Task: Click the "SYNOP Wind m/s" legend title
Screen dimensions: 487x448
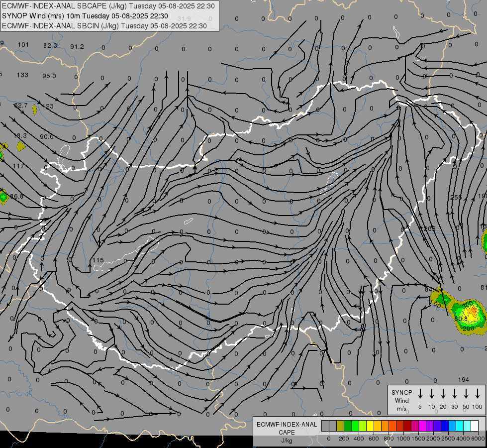Action: point(401,400)
